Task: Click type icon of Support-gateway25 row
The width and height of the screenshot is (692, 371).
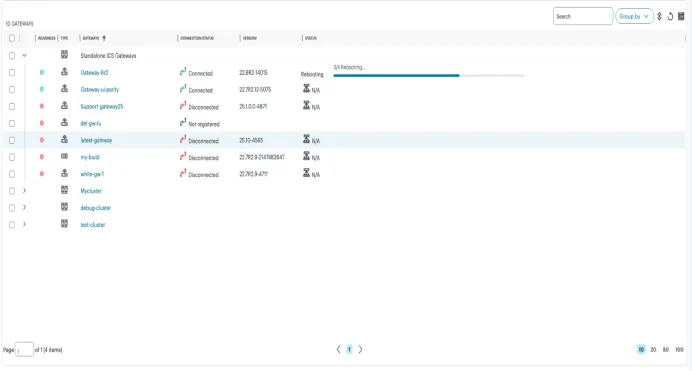Action: click(64, 105)
